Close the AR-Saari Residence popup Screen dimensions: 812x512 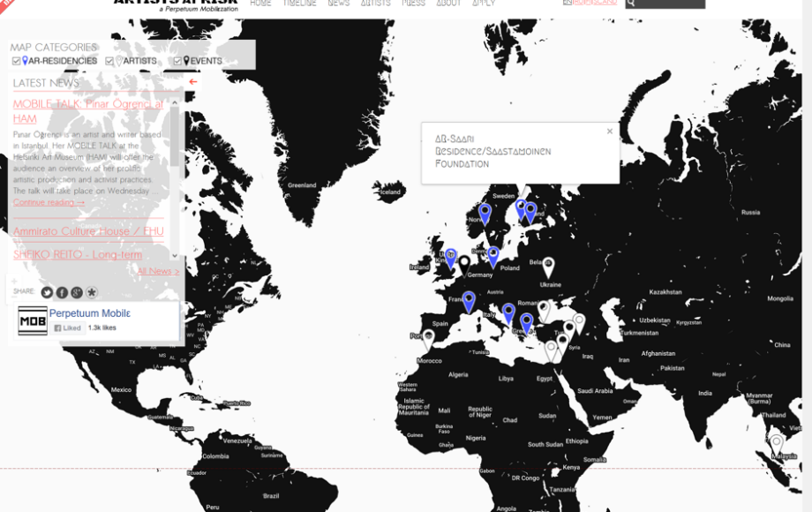610,132
